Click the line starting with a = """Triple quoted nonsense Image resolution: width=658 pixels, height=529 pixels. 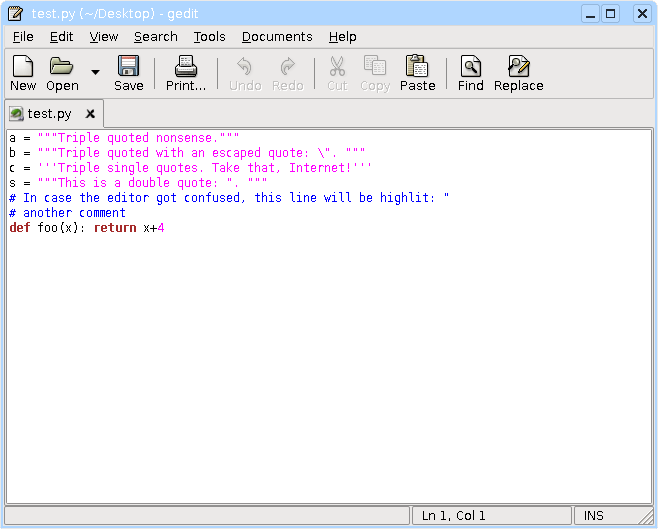(x=124, y=138)
